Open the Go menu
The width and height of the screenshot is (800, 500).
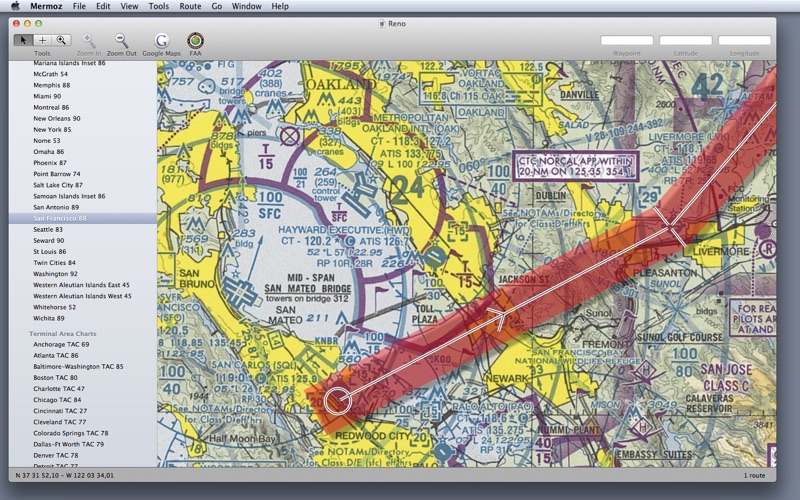pos(216,6)
